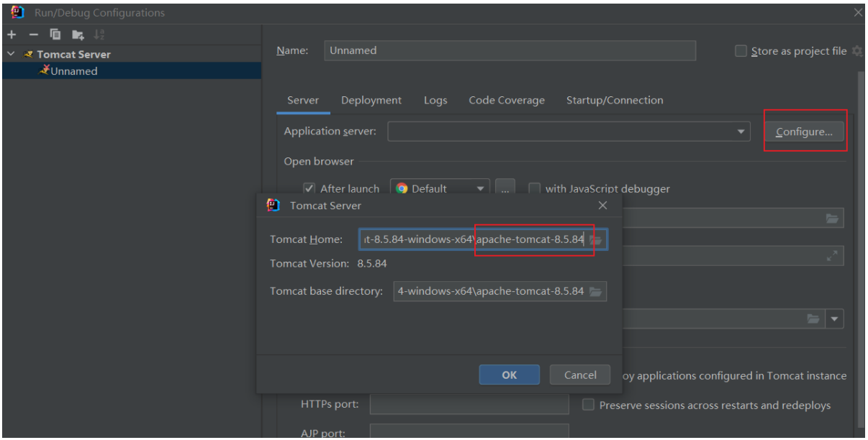Browse for the Tomcat Home folder
The width and height of the screenshot is (868, 440).
click(x=597, y=239)
